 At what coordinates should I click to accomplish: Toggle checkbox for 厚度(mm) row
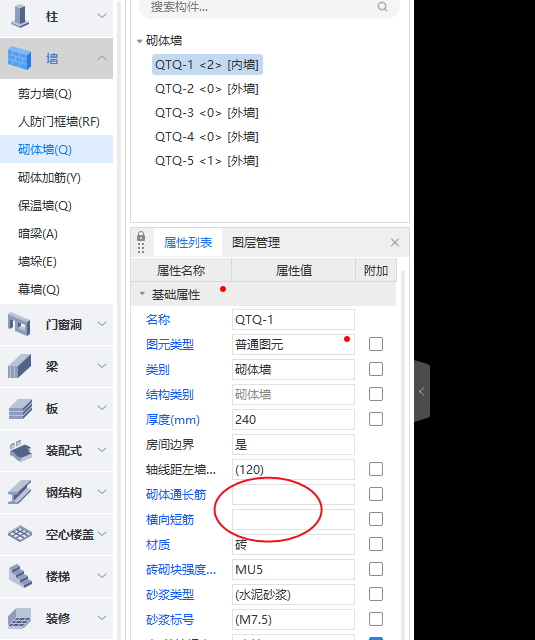click(x=376, y=419)
